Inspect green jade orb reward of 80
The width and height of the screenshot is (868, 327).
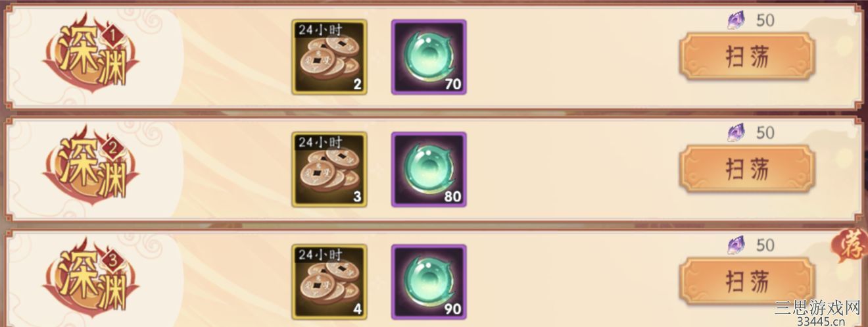tap(429, 170)
